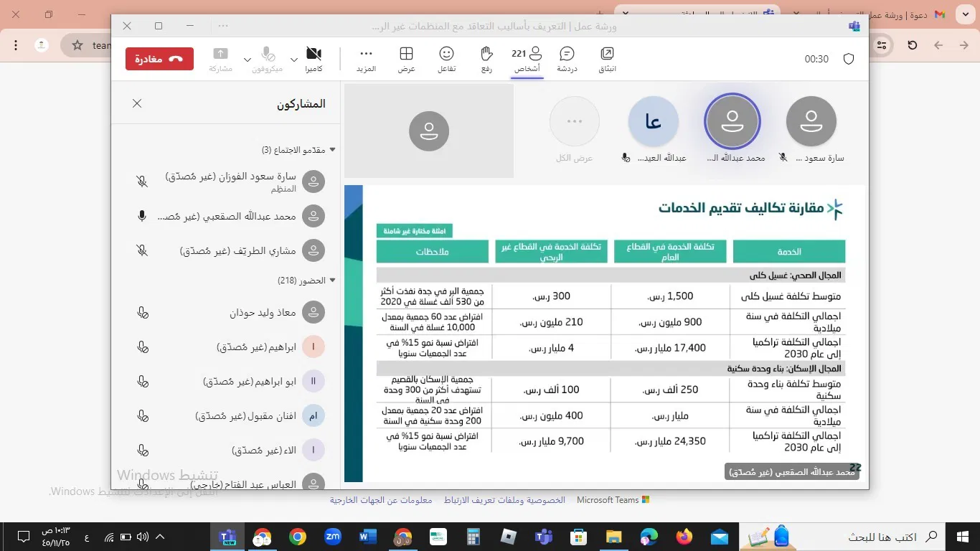980x551 pixels.
Task: Show all participants via عرض الكل
Action: 574,121
